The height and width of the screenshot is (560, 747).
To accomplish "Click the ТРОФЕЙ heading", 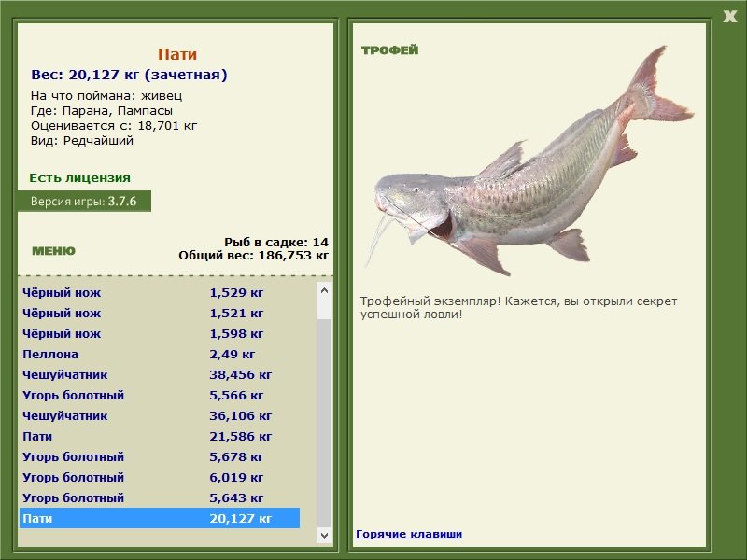I will (x=389, y=49).
